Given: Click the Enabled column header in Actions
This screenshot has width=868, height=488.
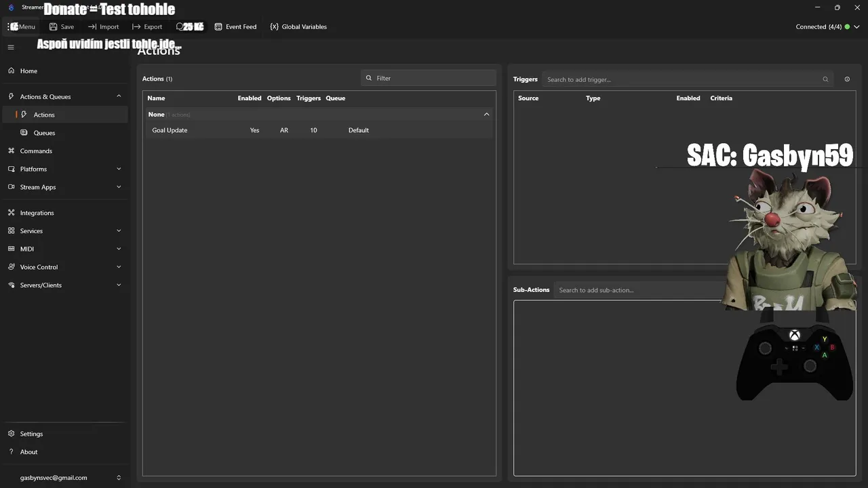Looking at the screenshot, I should coord(250,98).
